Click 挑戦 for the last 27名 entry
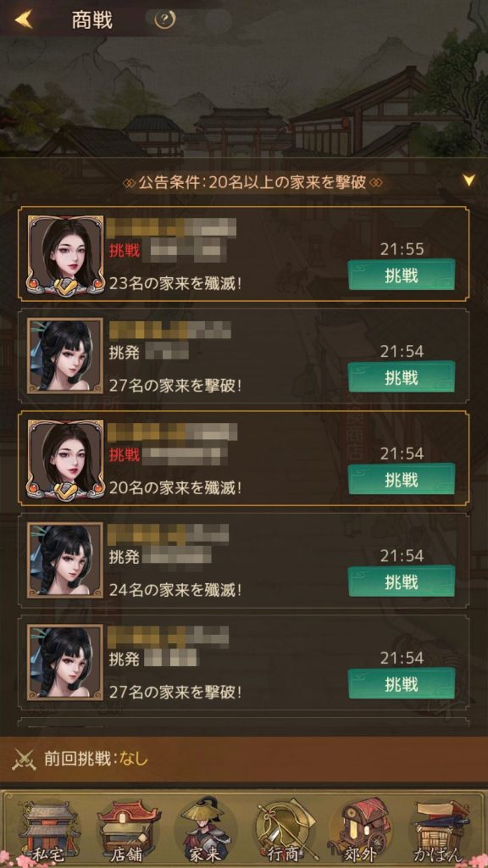 coord(401,684)
